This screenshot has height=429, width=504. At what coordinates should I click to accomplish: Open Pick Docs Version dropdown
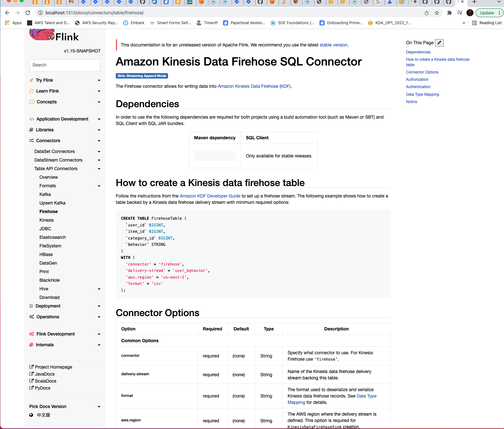click(65, 406)
